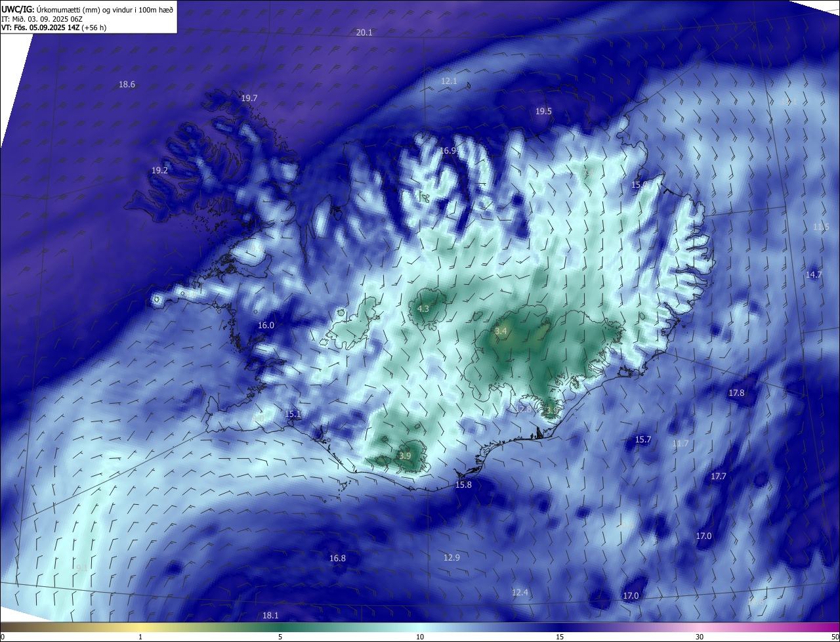Click the '19.5' value on the map

point(543,112)
